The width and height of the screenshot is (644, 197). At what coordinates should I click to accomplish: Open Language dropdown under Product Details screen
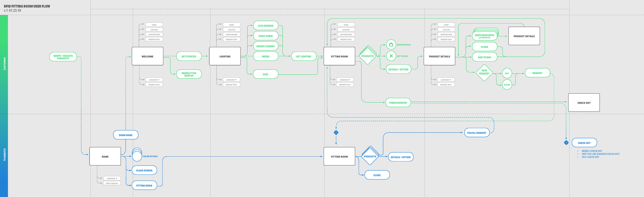tap(446, 80)
